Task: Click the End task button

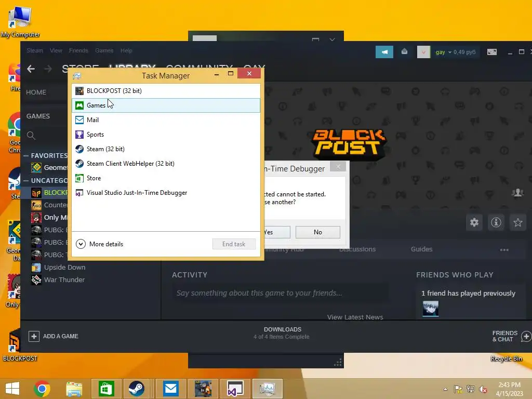Action: (x=234, y=244)
